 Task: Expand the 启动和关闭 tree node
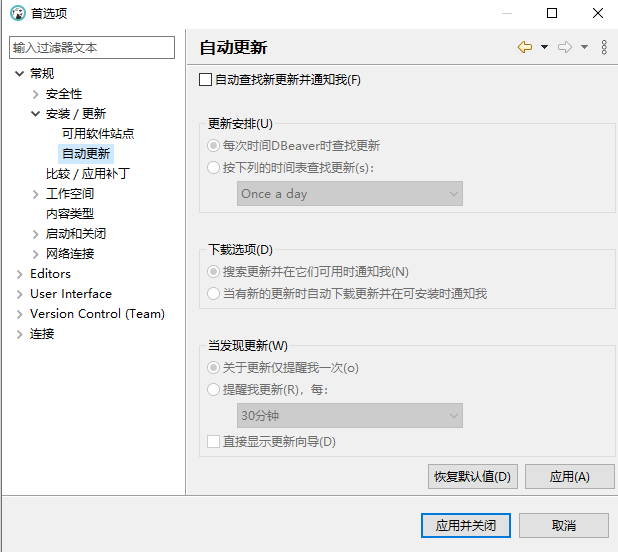pyautogui.click(x=35, y=234)
